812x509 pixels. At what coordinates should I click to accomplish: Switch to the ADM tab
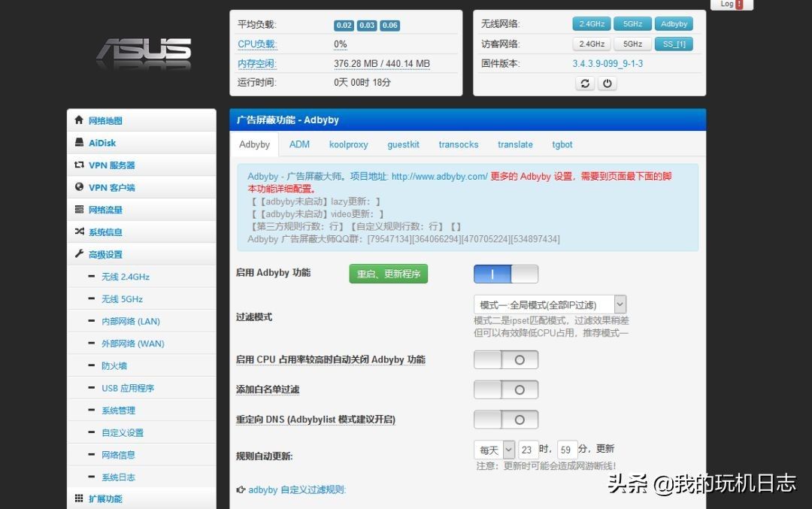[x=299, y=144]
